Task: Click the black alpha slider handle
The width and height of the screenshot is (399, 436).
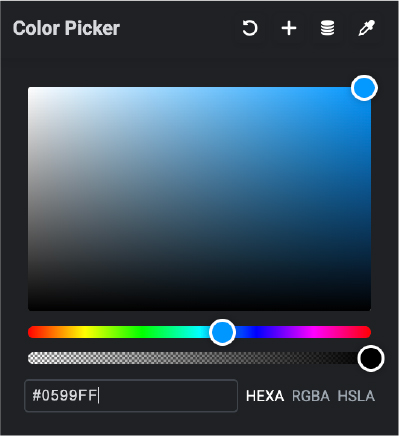Action: coord(371,358)
